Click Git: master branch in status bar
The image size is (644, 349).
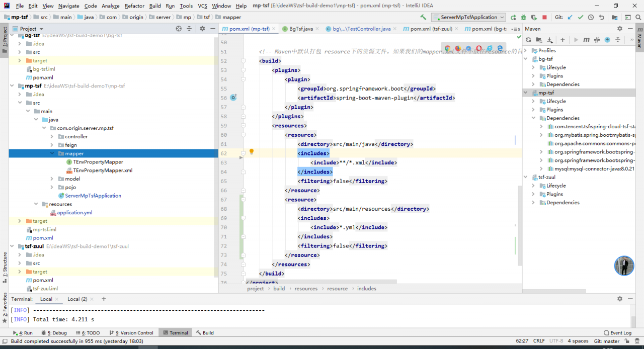(607, 341)
